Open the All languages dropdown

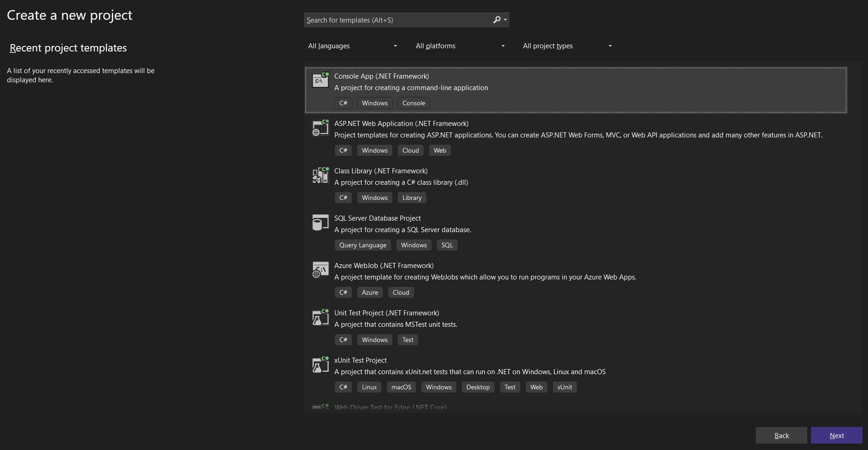point(352,46)
